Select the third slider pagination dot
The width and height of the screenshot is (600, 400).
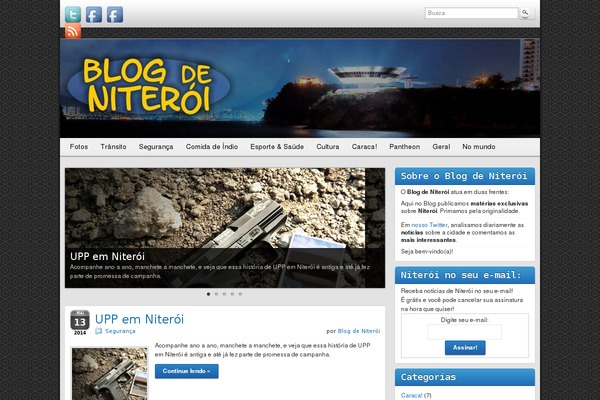coord(225,294)
